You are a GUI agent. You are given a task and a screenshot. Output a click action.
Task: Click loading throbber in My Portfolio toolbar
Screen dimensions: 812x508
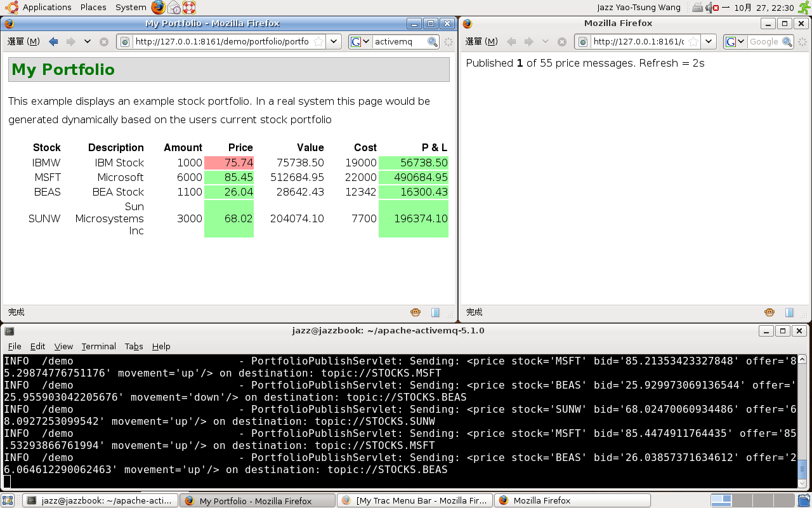point(449,42)
